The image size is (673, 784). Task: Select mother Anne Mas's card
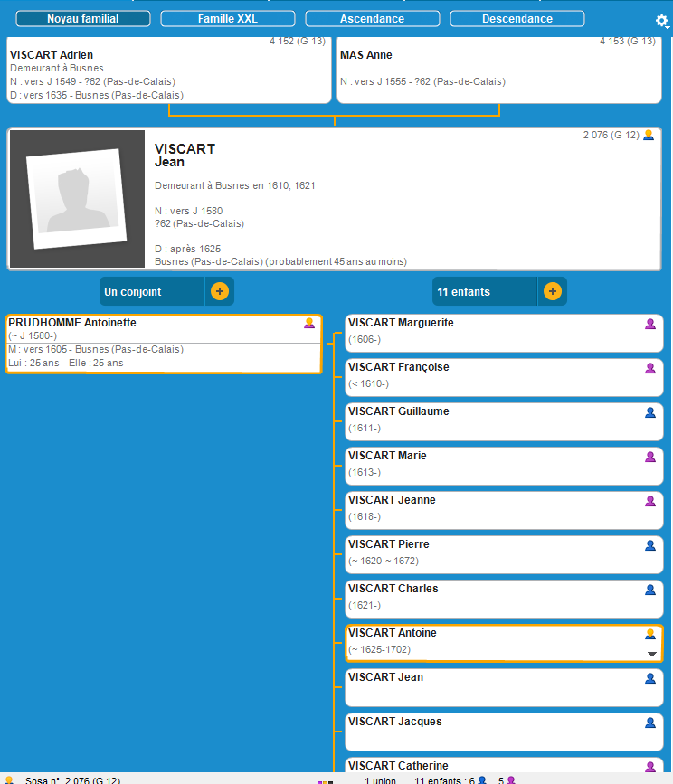pos(498,71)
